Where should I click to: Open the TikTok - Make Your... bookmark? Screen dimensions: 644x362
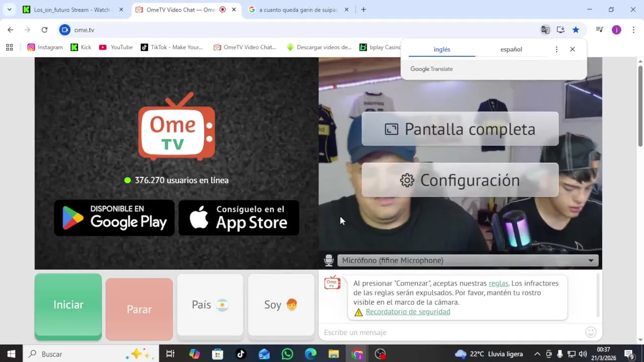pyautogui.click(x=172, y=47)
